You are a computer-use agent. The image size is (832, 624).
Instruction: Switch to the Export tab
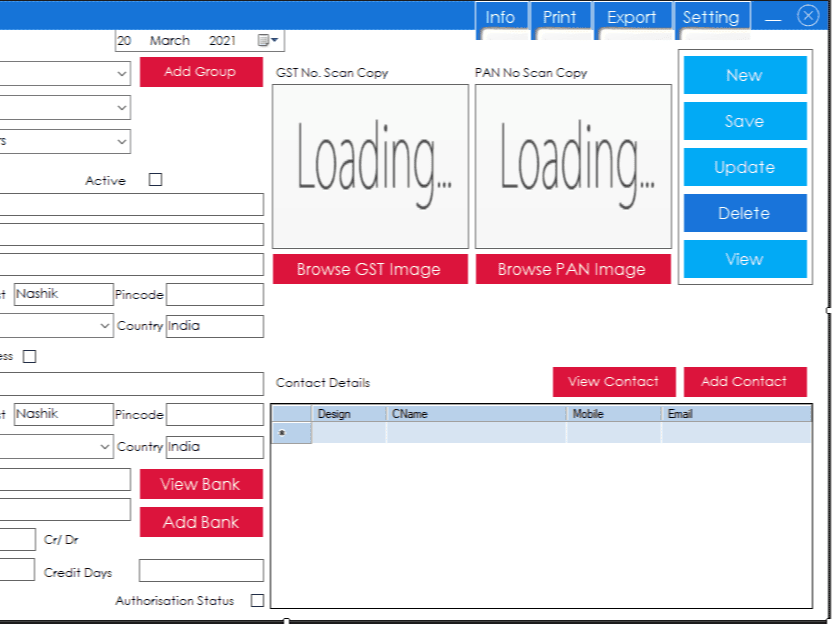pyautogui.click(x=631, y=17)
